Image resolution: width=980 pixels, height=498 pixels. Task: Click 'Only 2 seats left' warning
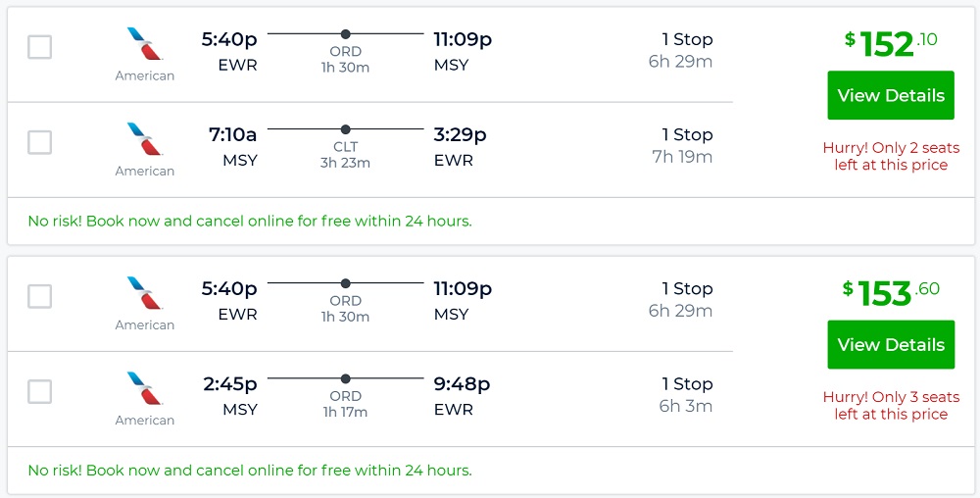891,157
